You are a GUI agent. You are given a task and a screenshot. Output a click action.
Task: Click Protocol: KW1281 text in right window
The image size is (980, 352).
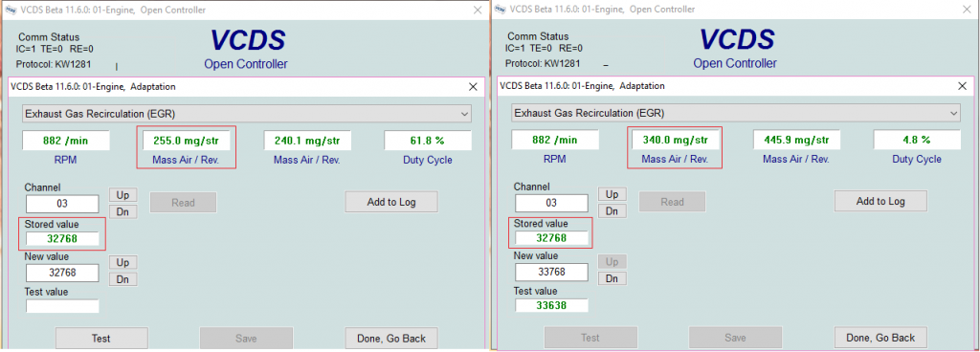543,64
